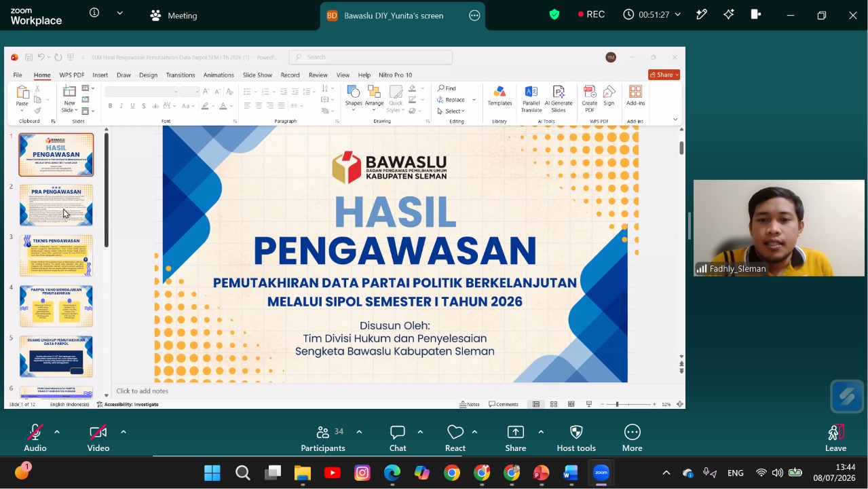
Task: Click Find in Editing group
Action: tap(447, 88)
